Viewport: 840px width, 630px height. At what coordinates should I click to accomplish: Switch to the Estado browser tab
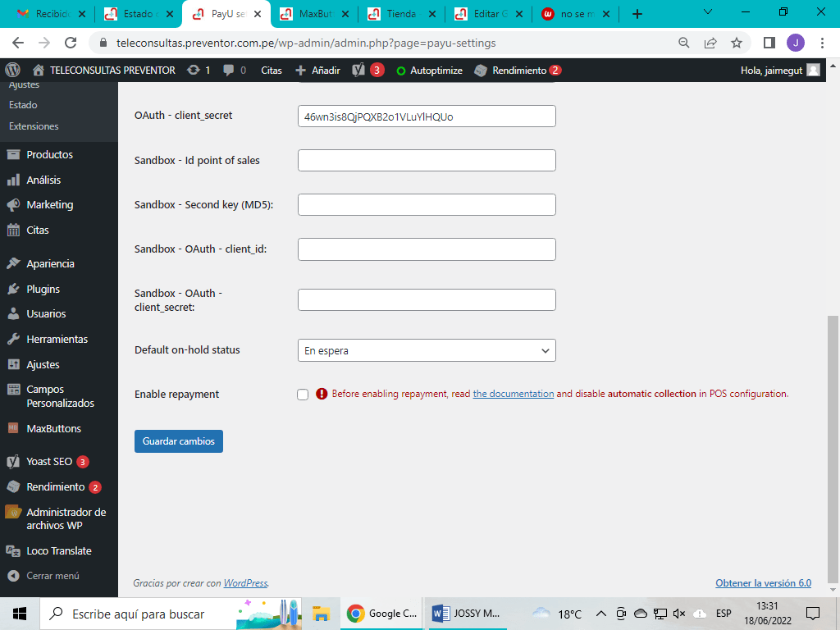138,14
